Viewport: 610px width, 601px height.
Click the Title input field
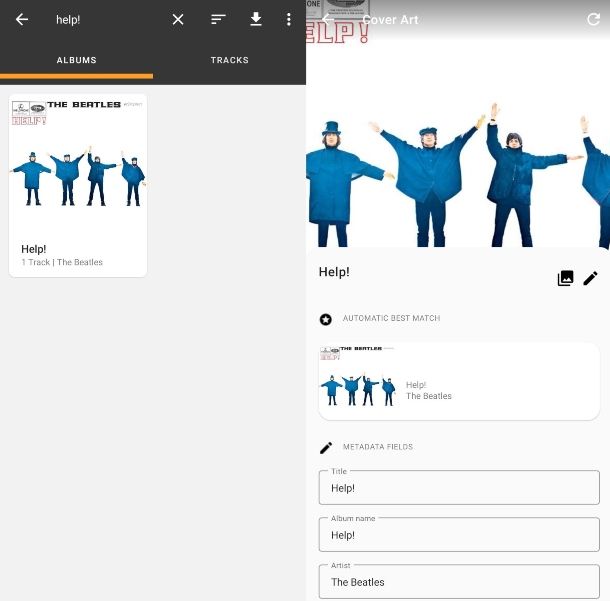tap(459, 487)
